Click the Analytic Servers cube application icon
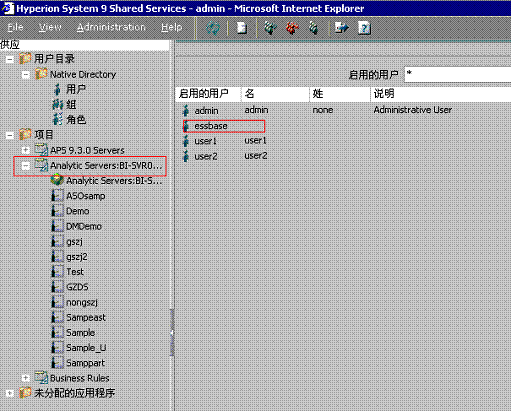512x412 pixels. click(x=57, y=180)
